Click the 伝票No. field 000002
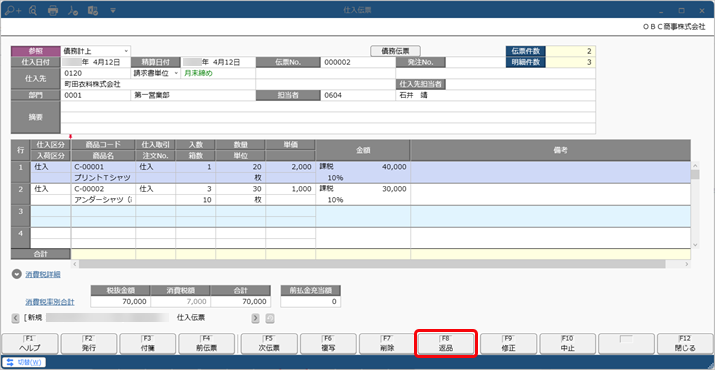Image resolution: width=715 pixels, height=370 pixels. (x=358, y=62)
